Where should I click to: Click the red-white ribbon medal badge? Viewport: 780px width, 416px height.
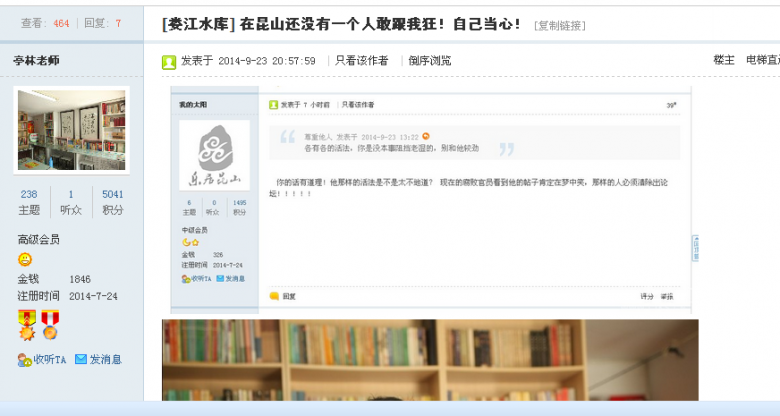tap(50, 325)
